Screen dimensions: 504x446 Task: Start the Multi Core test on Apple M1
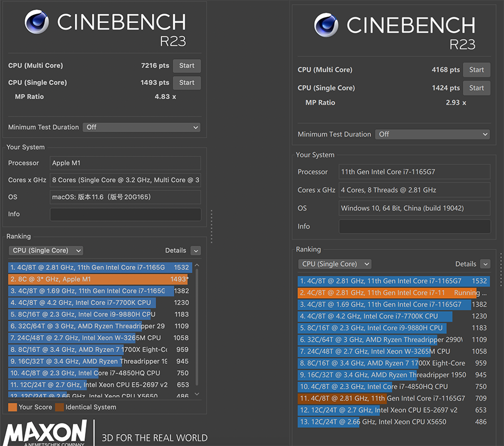click(x=187, y=66)
